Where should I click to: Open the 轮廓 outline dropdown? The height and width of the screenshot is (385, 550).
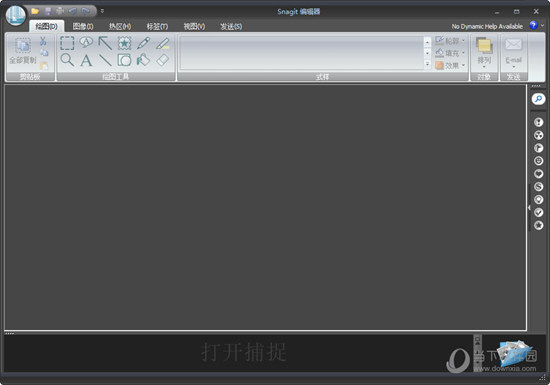pyautogui.click(x=450, y=41)
